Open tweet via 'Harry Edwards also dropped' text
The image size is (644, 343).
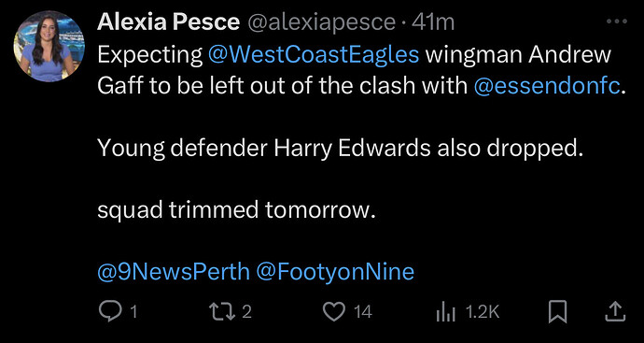(428, 149)
